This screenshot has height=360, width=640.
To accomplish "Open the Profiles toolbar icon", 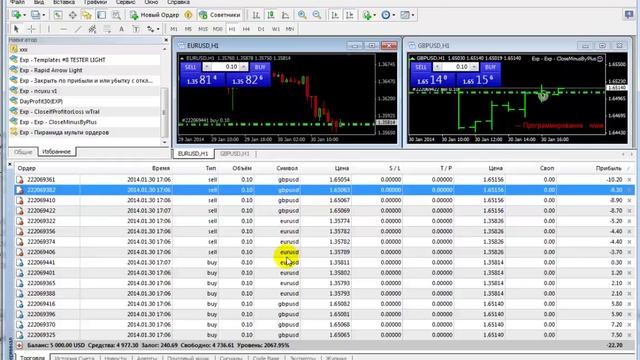I will [x=36, y=15].
